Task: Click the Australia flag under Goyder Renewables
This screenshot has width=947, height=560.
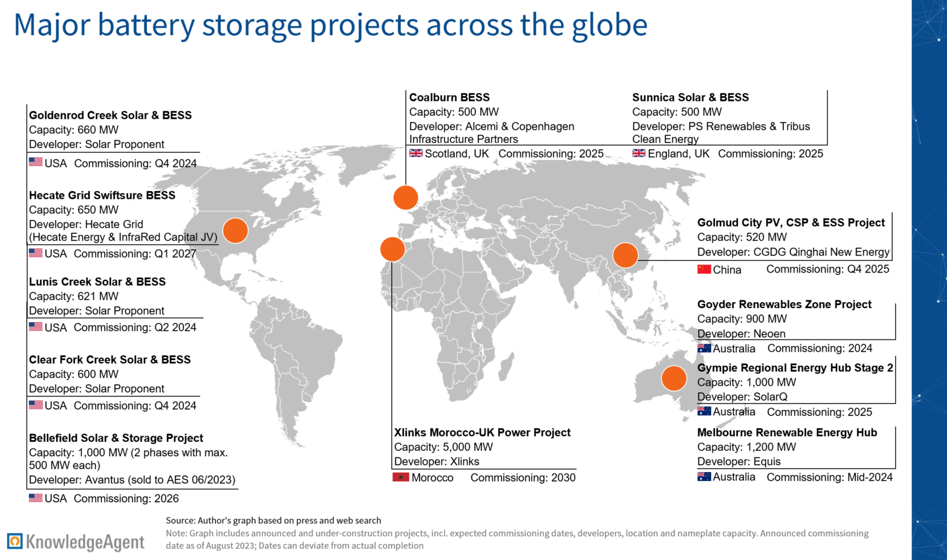Action: tap(704, 348)
